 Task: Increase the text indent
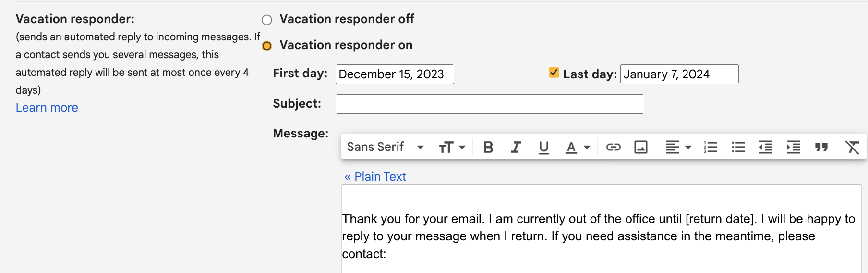pos(794,147)
